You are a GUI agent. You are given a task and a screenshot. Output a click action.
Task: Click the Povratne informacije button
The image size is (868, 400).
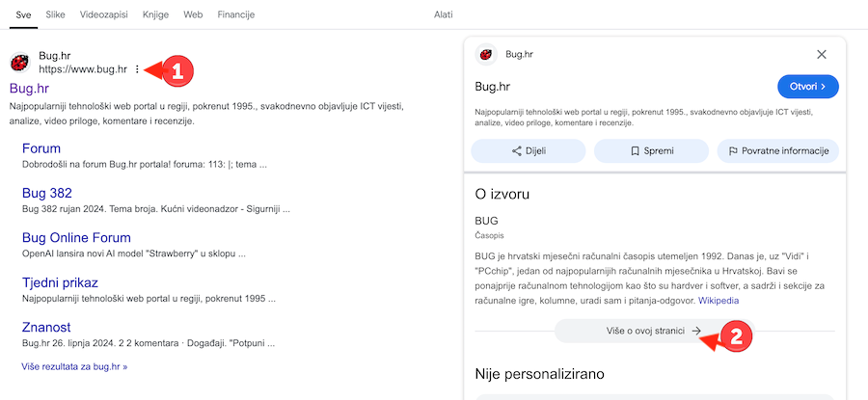(777, 151)
